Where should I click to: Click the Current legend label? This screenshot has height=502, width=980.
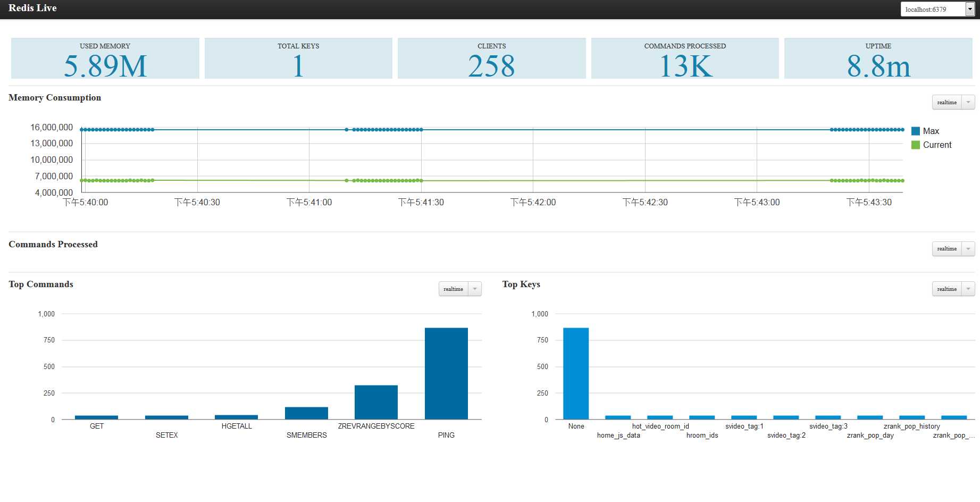(937, 145)
